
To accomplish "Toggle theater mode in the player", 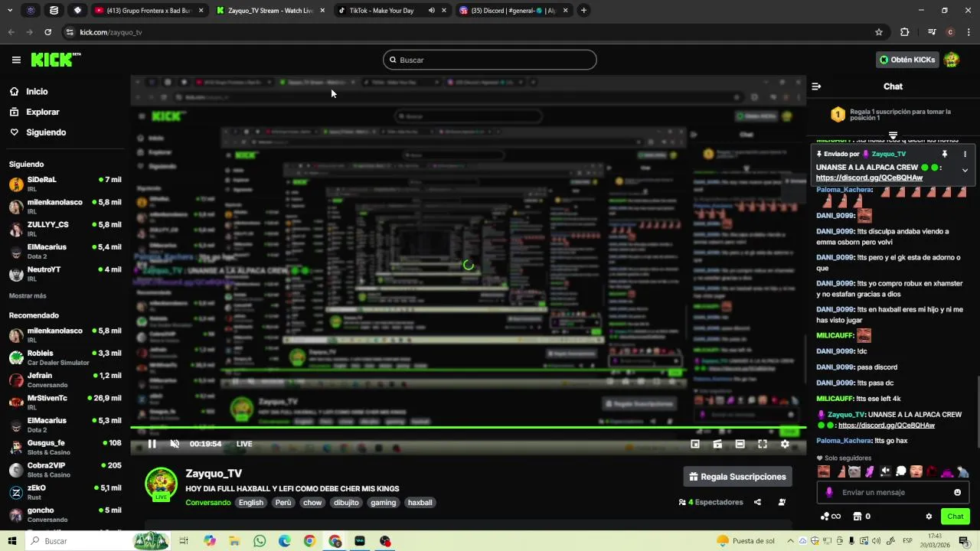I will 740,444.
